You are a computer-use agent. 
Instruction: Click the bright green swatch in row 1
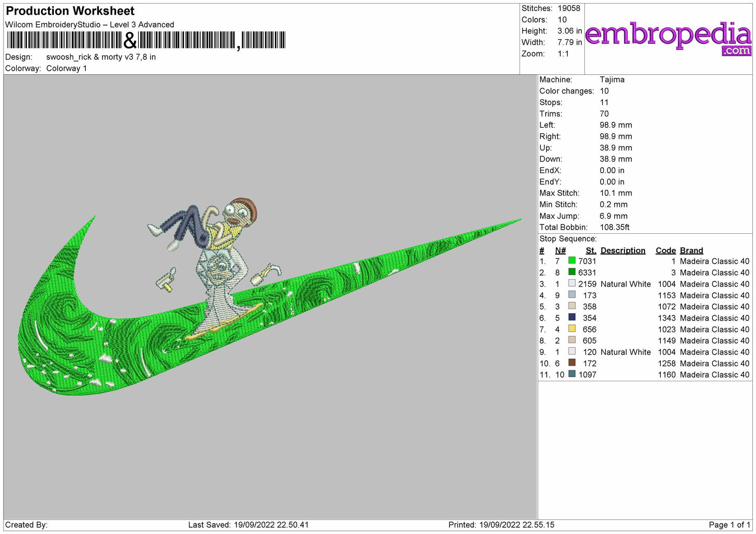tap(572, 260)
